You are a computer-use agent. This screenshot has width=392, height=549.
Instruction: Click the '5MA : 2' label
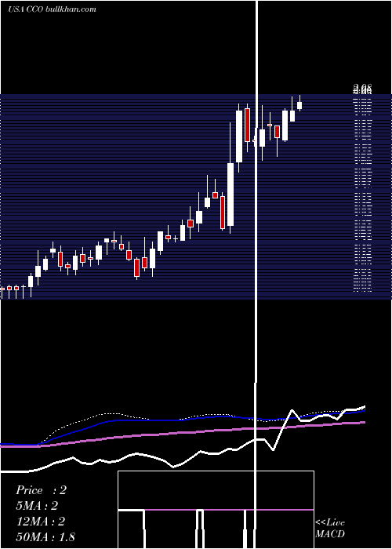37,506
